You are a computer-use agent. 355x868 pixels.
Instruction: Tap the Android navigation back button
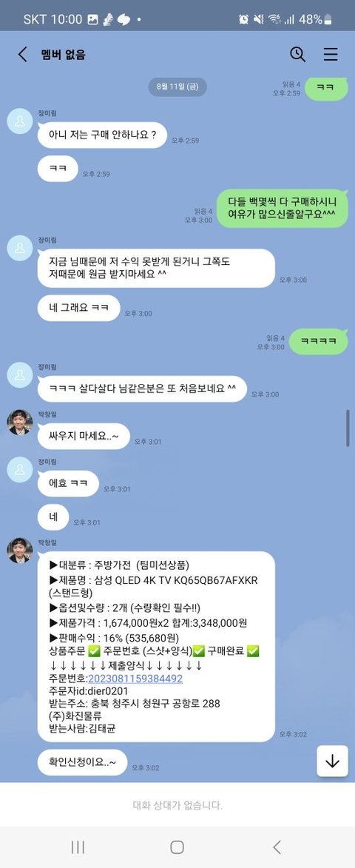[277, 847]
